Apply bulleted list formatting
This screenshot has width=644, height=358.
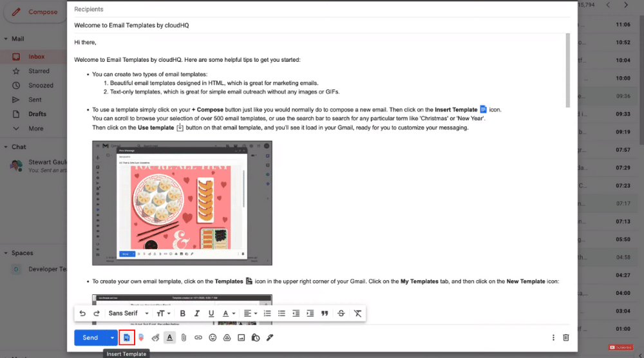281,313
